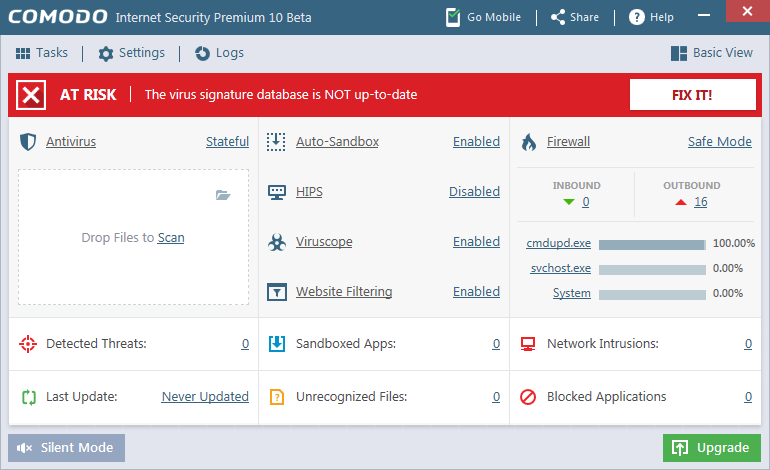Open the Logs menu
The image size is (770, 470).
(x=219, y=53)
